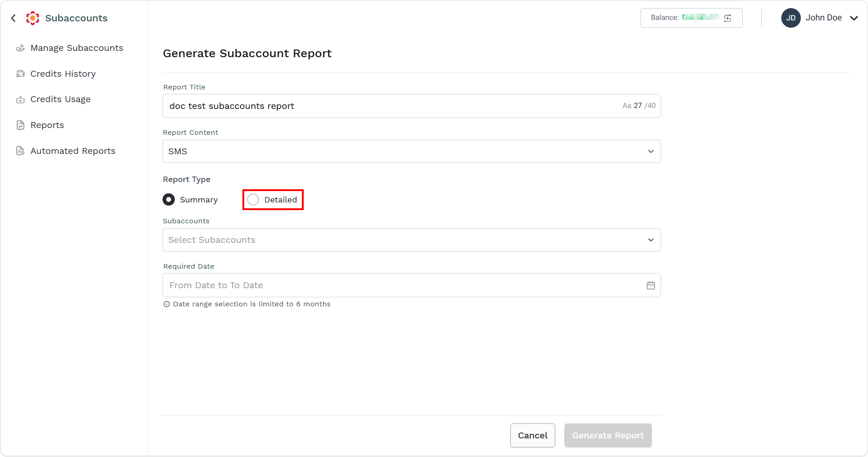This screenshot has height=457, width=868.
Task: Open the Report Content SMS dropdown
Action: pos(411,152)
